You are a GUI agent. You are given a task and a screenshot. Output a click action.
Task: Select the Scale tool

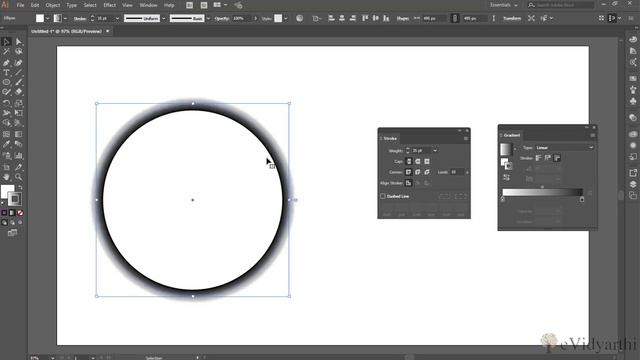click(18, 103)
